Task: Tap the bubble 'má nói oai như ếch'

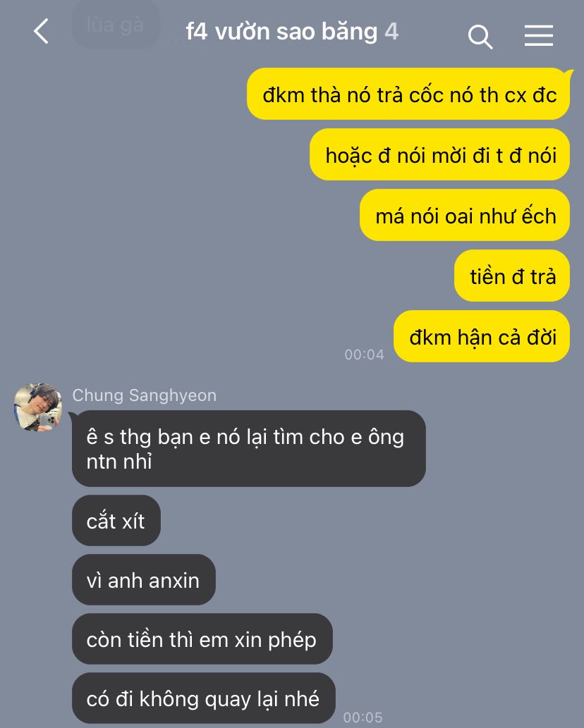Action: click(x=465, y=216)
